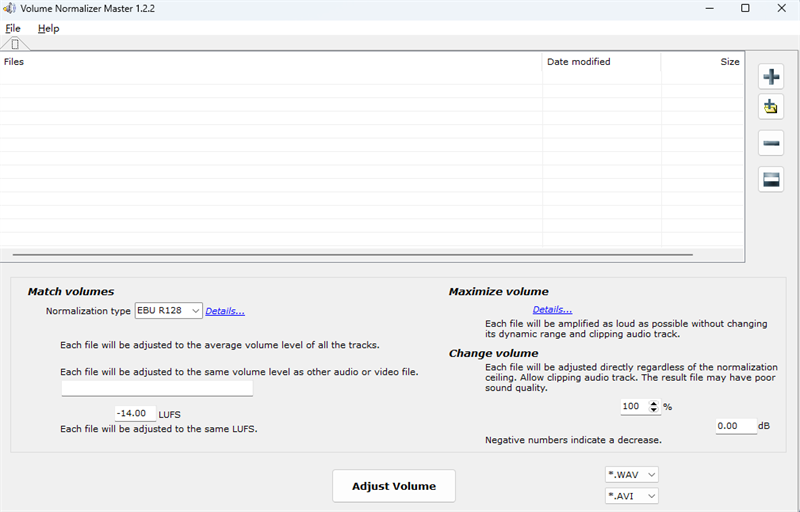
Task: Close the Volume Normalizer Master window
Action: [x=782, y=8]
